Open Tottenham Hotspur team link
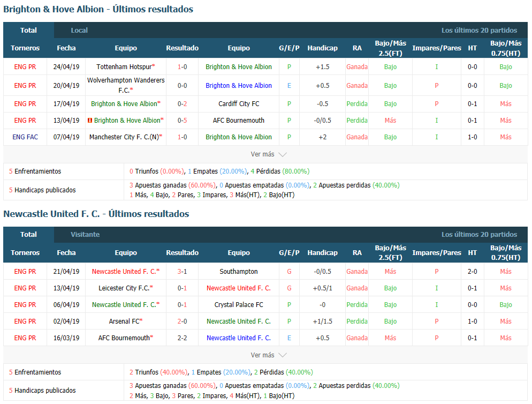Viewport: 532px width, 404px height. [124, 67]
